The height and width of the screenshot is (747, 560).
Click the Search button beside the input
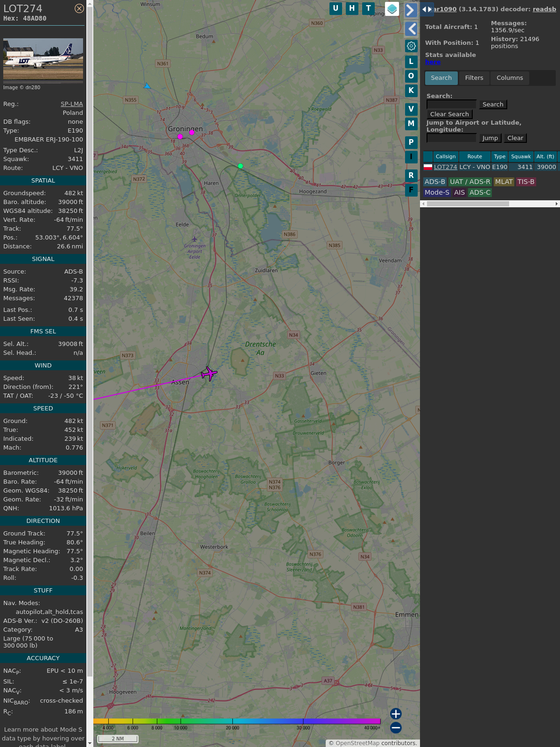click(493, 105)
